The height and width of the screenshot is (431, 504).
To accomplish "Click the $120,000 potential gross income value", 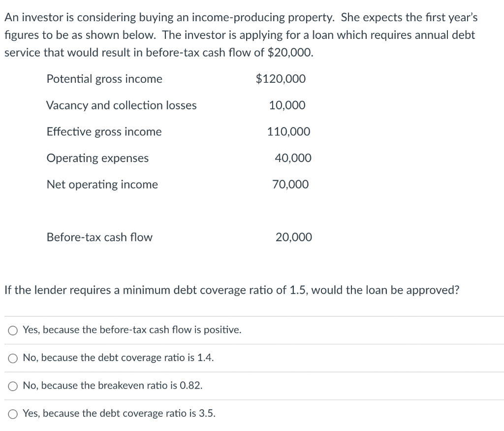I will pos(281,79).
